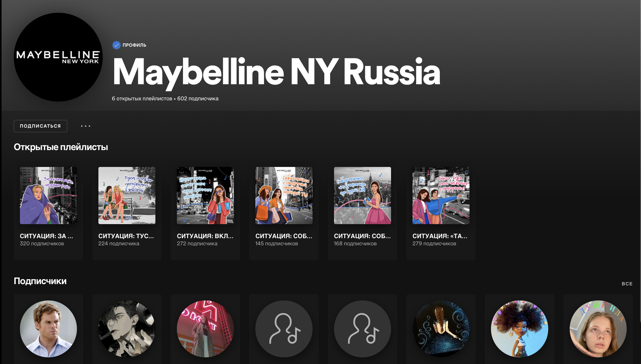The height and width of the screenshot is (364, 641).
Task: Click the ПОДПИСАТЬСЯ follow button
Action: click(x=40, y=126)
